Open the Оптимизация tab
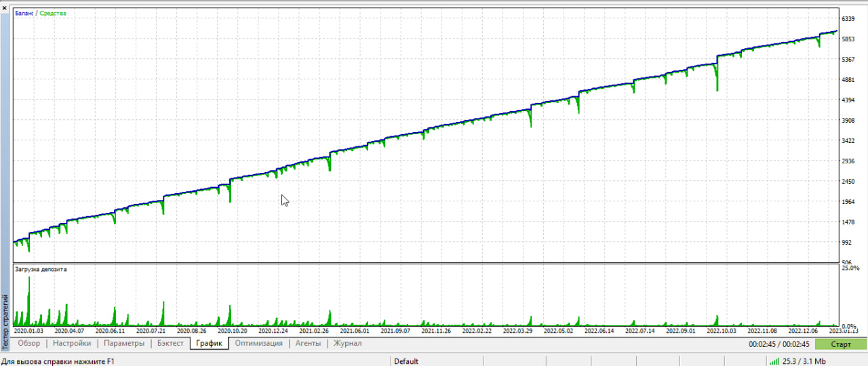This screenshot has height=366, width=868. click(258, 344)
